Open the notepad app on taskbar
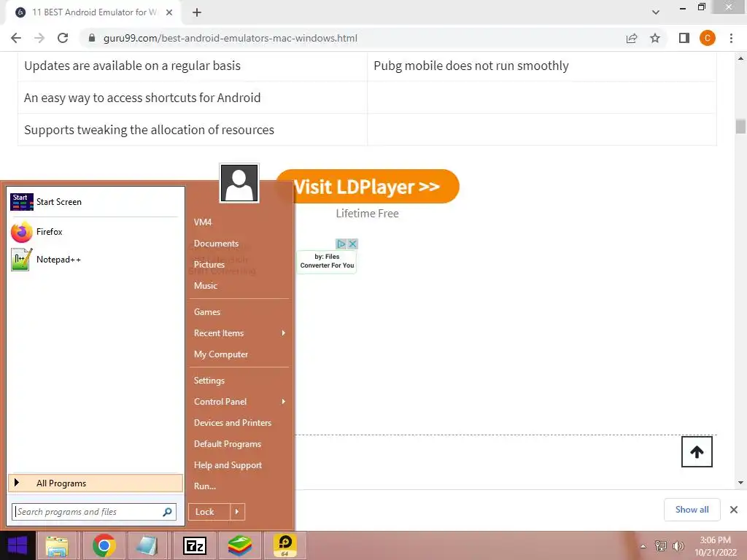 tap(147, 545)
